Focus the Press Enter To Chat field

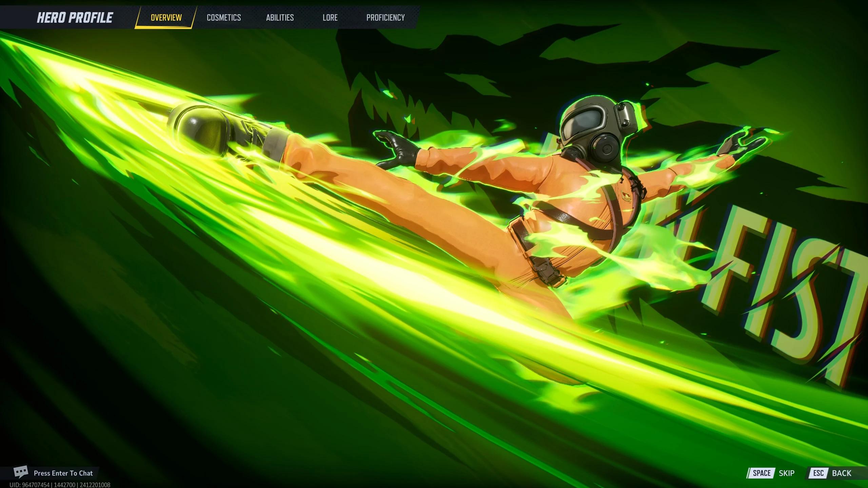click(x=63, y=473)
